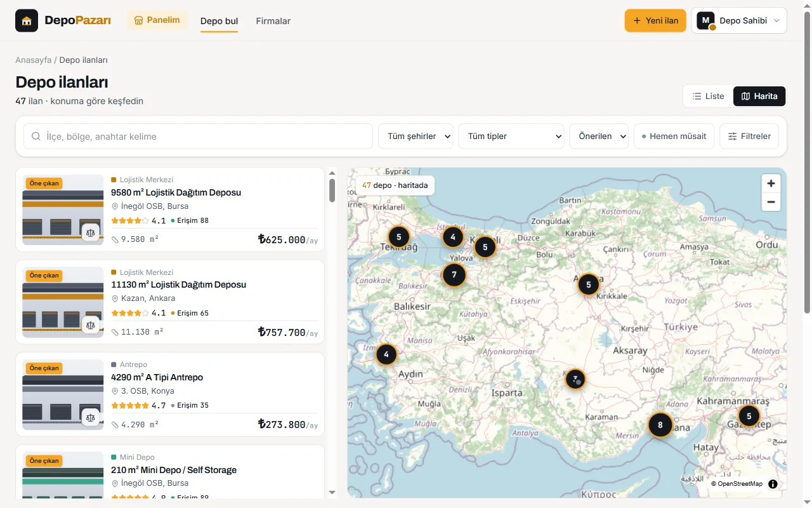Click the map cluster marker showing 8
This screenshot has width=812, height=508.
tap(660, 425)
